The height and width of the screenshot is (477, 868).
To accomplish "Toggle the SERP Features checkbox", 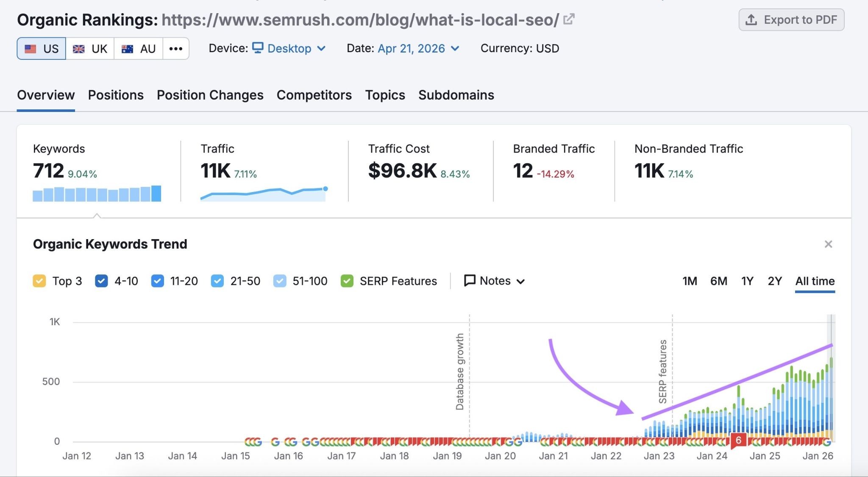I will pos(347,281).
